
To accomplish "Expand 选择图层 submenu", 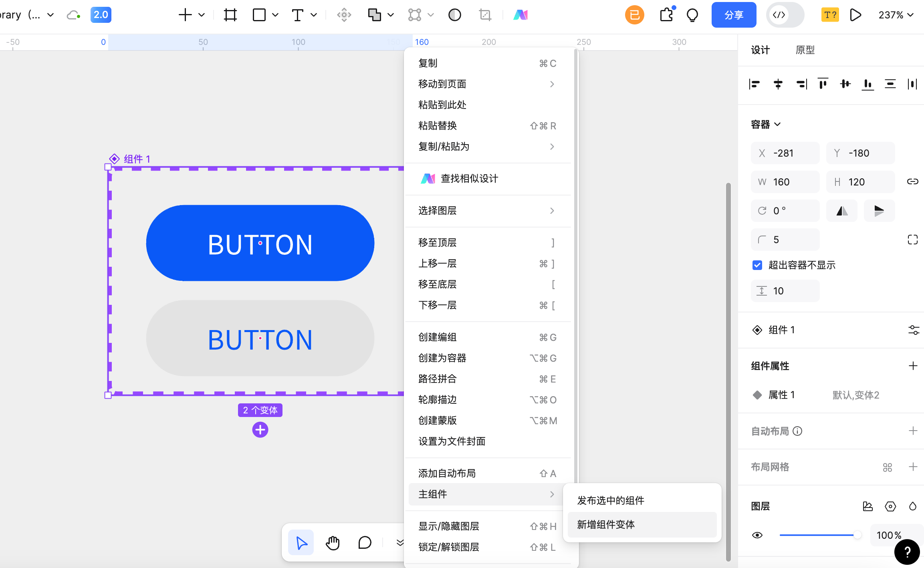I will 488,211.
